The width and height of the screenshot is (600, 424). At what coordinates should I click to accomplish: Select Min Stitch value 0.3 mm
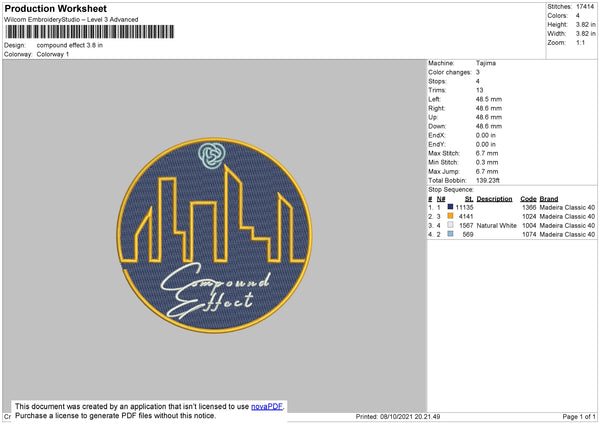click(x=487, y=162)
